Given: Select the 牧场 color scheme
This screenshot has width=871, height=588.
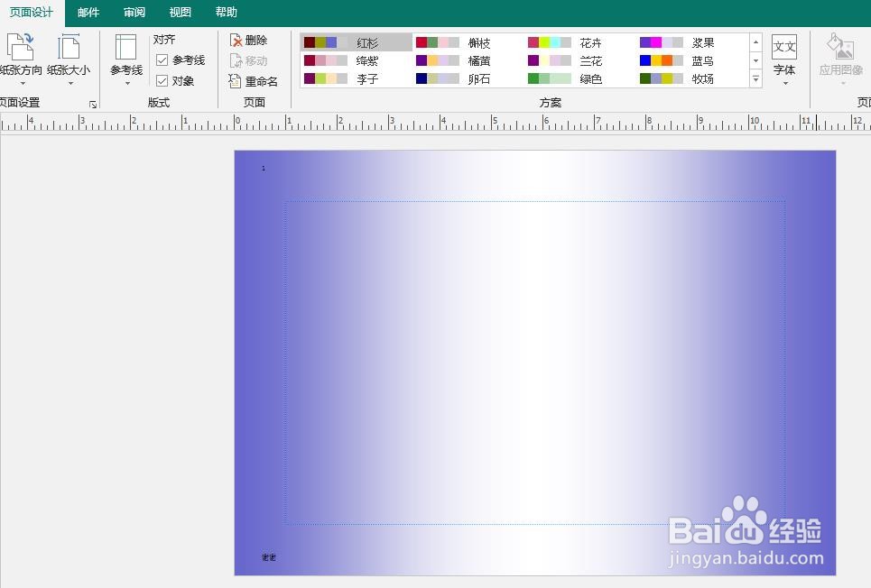Looking at the screenshot, I should pos(692,78).
